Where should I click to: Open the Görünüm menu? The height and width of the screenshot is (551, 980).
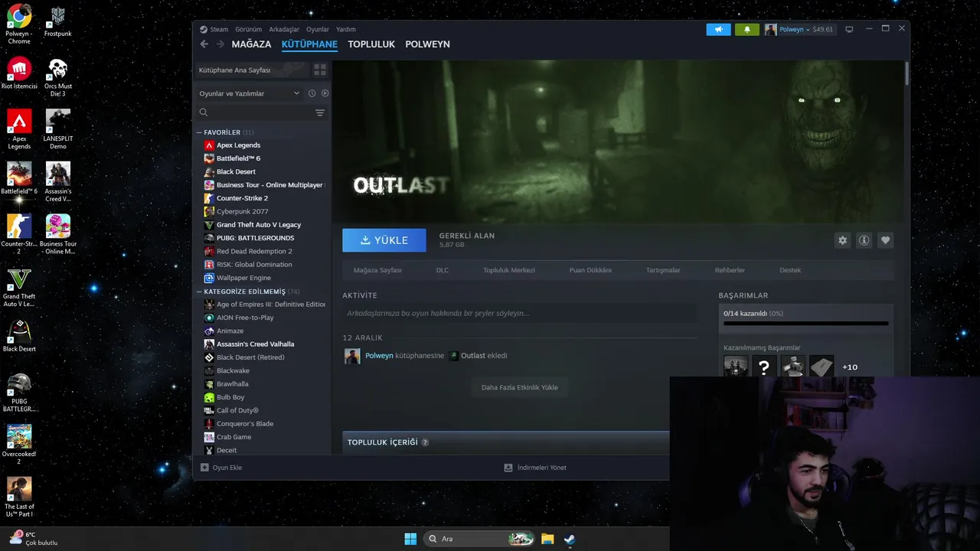249,29
